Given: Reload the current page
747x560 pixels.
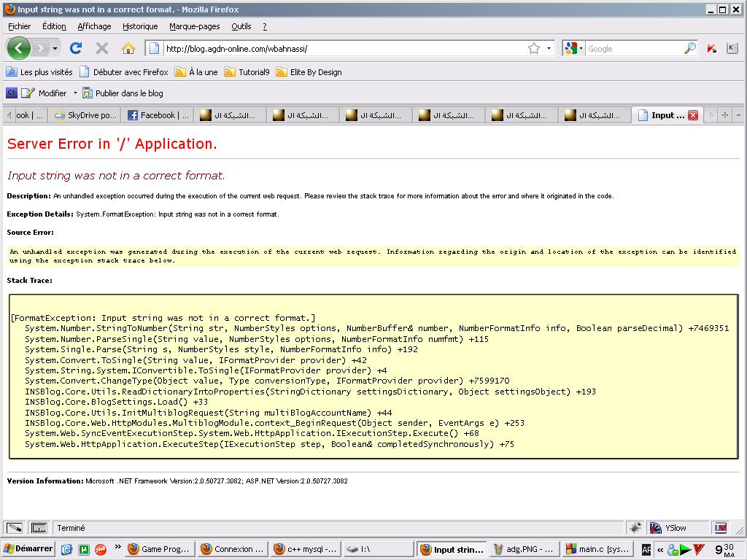Looking at the screenshot, I should click(x=76, y=48).
